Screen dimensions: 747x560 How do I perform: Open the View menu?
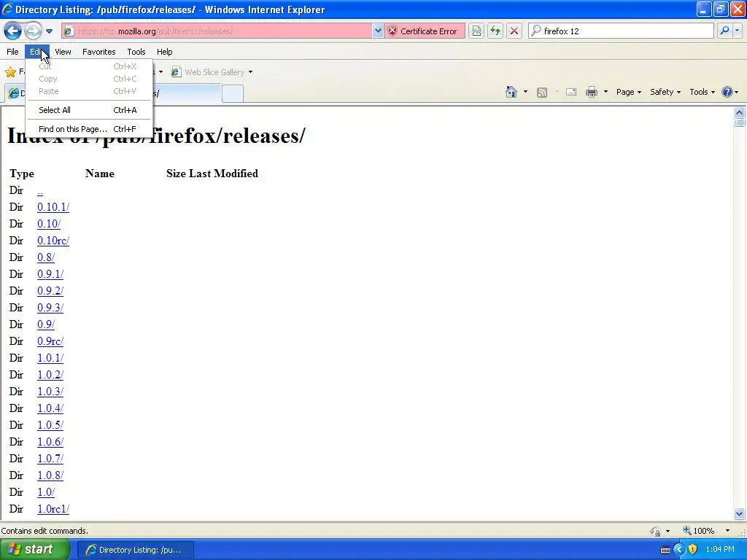(x=63, y=52)
